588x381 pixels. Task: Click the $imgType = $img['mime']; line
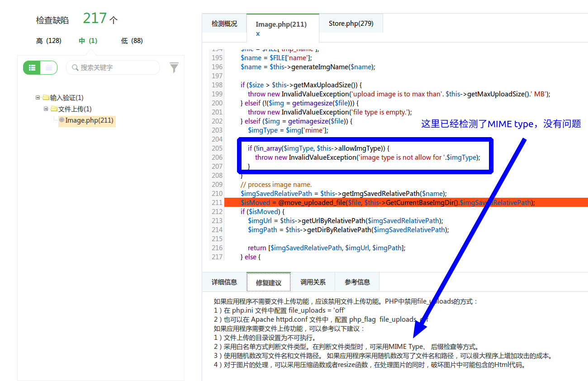click(288, 130)
